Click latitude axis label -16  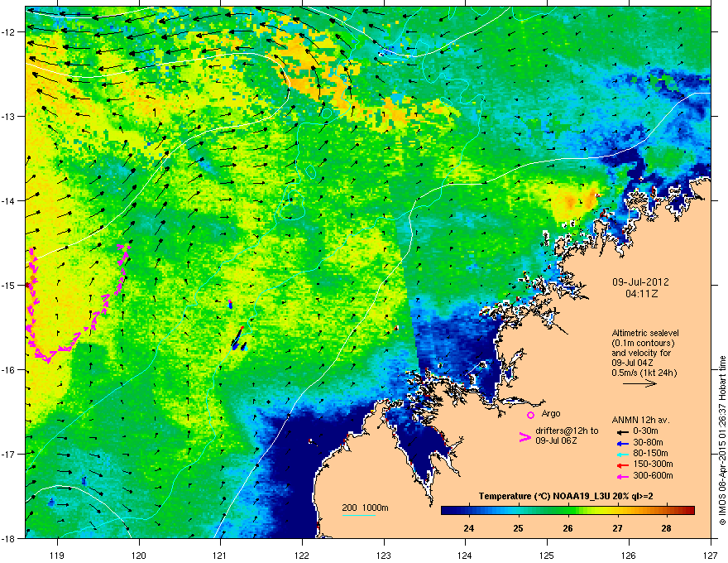pyautogui.click(x=9, y=370)
